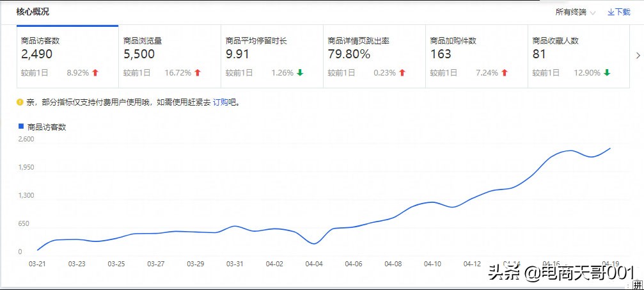Image resolution: width=644 pixels, height=290 pixels.
Task: Click the chart line endpoint at 04-19
Action: 610,148
